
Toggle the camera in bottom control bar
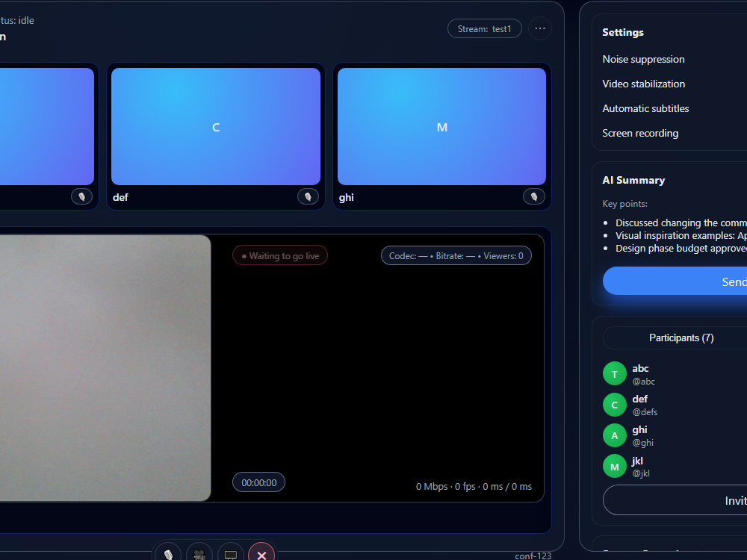pos(199,554)
